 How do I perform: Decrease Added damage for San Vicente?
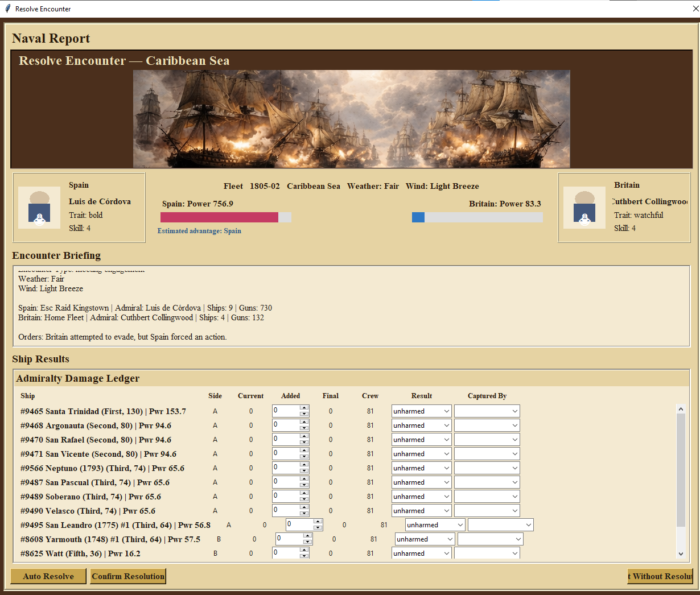point(304,457)
